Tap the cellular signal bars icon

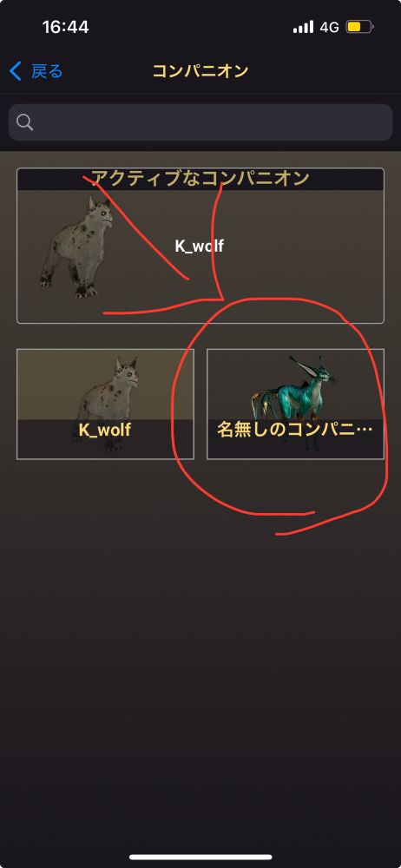(x=303, y=27)
